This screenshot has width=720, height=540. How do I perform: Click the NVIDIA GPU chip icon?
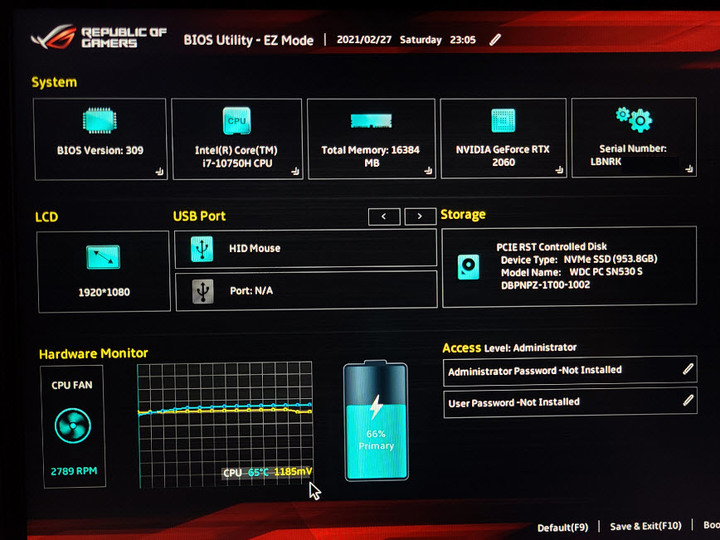point(503,120)
